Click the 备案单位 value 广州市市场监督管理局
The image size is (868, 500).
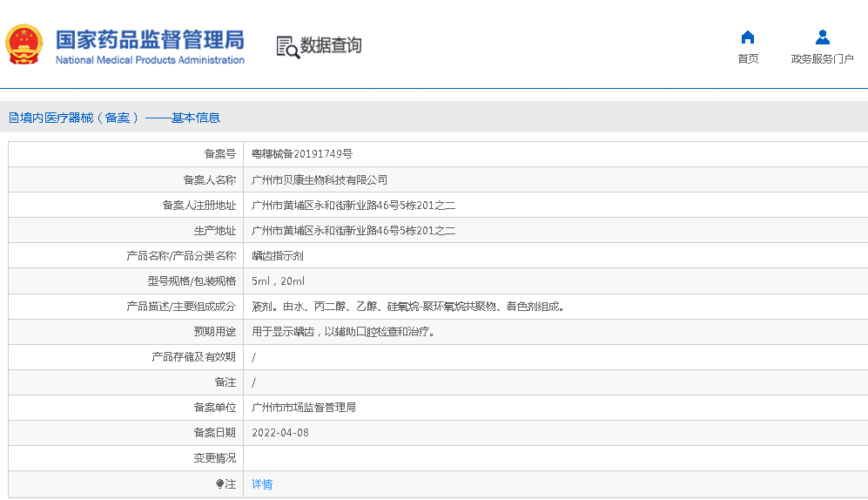(x=303, y=408)
